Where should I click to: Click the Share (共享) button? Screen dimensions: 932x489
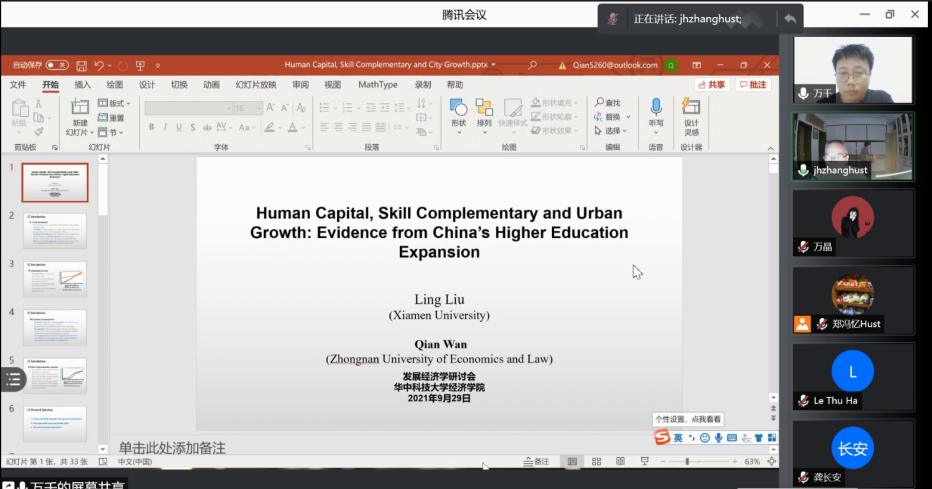click(711, 85)
